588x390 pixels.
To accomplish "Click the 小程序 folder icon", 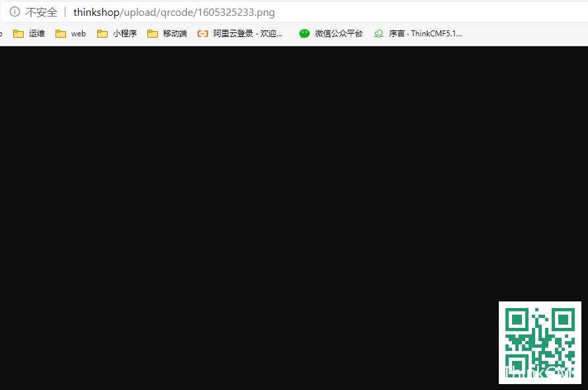I will click(102, 34).
